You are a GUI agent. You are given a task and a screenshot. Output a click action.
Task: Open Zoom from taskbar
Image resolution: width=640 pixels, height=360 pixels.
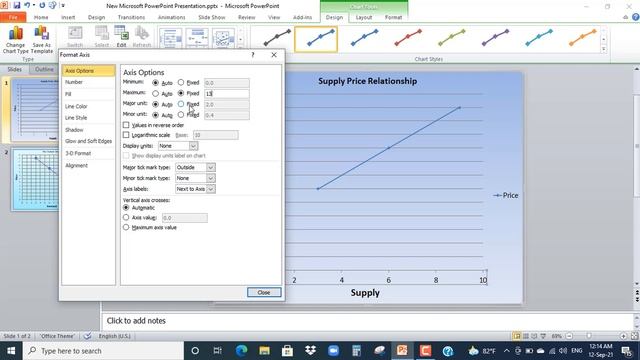[x=333, y=351]
